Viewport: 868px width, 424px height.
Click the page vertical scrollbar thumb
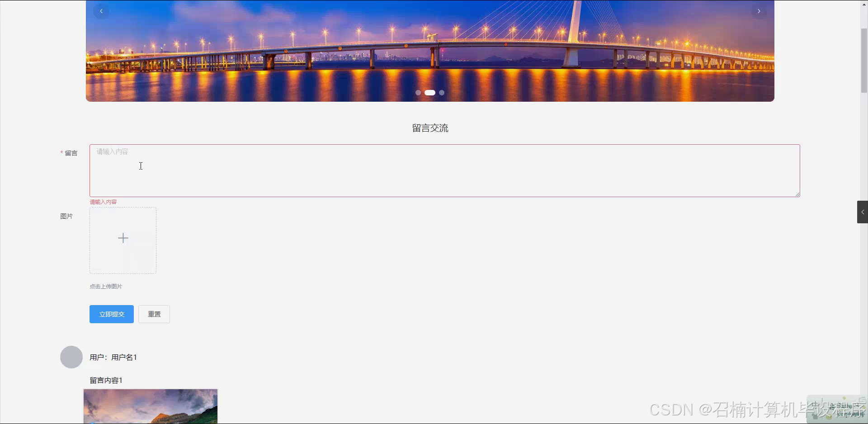(x=864, y=61)
